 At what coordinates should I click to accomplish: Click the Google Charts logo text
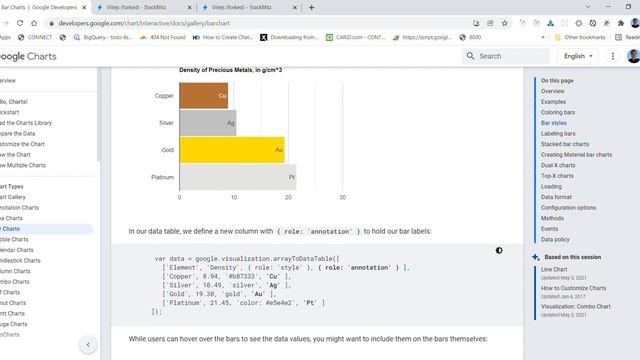point(28,56)
